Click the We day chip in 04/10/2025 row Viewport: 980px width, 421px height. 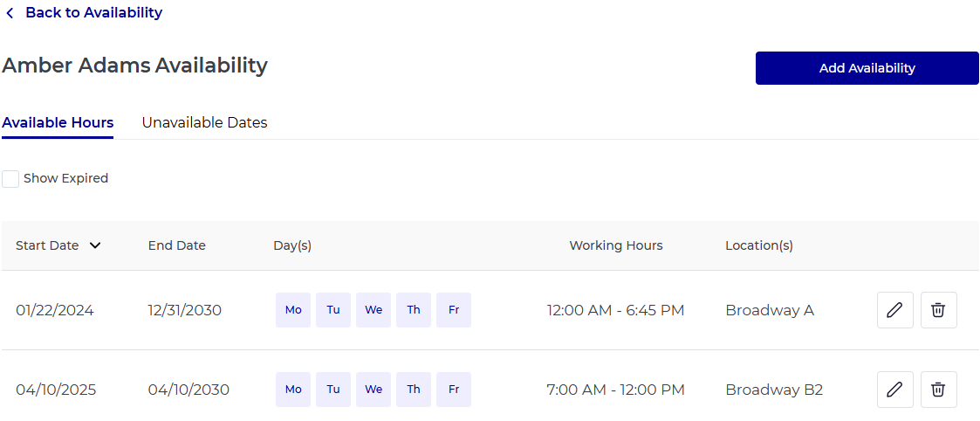coord(373,390)
